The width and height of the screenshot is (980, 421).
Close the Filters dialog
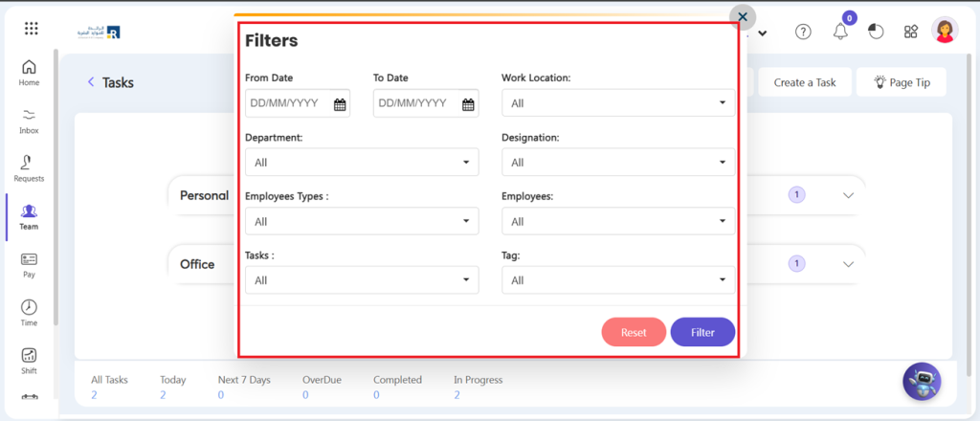(743, 17)
